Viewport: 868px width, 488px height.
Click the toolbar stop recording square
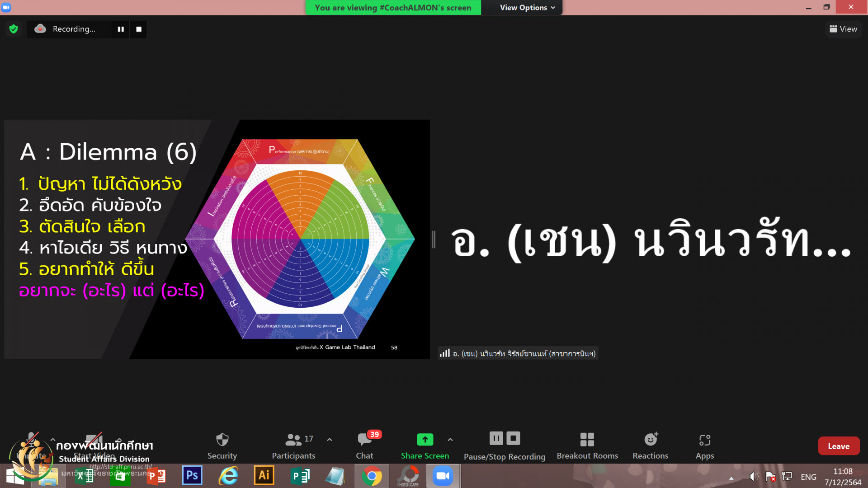pos(513,438)
